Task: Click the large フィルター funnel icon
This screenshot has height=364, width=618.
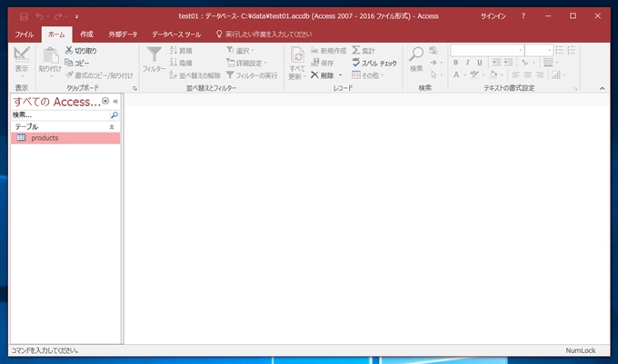Action: click(x=154, y=54)
